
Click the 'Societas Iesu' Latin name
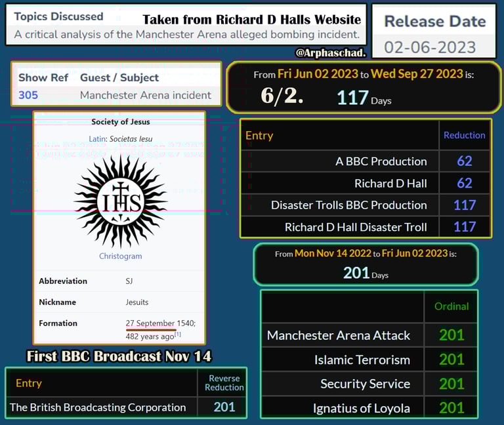[x=131, y=139]
